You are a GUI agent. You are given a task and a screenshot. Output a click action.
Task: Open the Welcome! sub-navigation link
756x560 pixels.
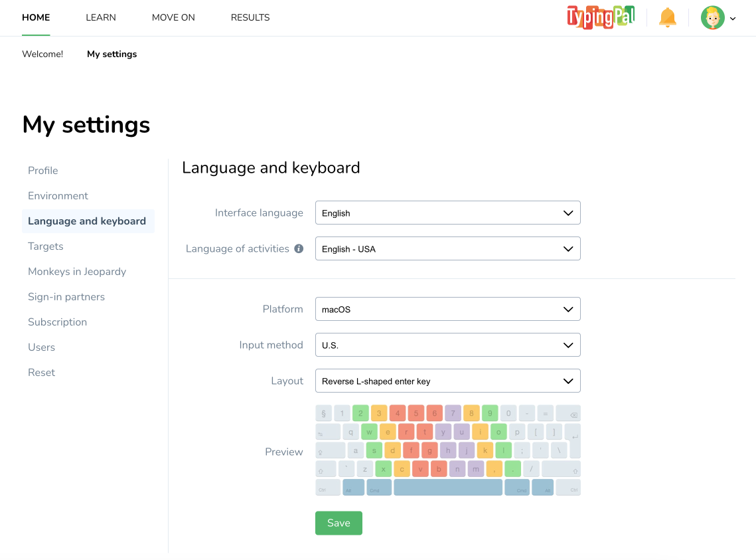(42, 54)
